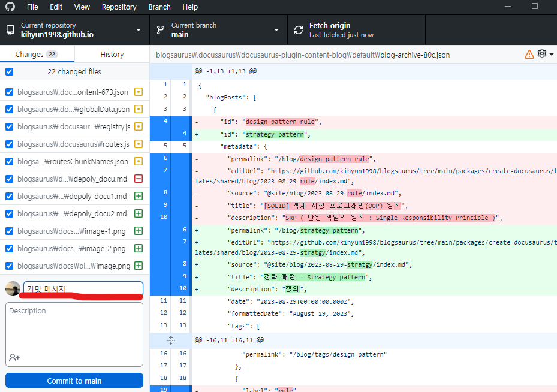Open the Help menu
557x392 pixels.
(x=190, y=7)
